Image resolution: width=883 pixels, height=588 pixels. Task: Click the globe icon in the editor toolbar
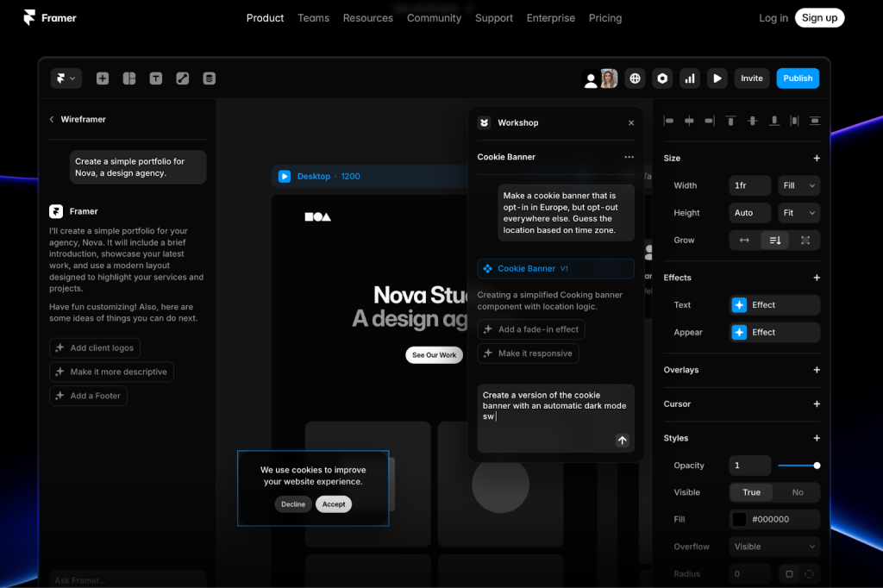click(x=636, y=78)
